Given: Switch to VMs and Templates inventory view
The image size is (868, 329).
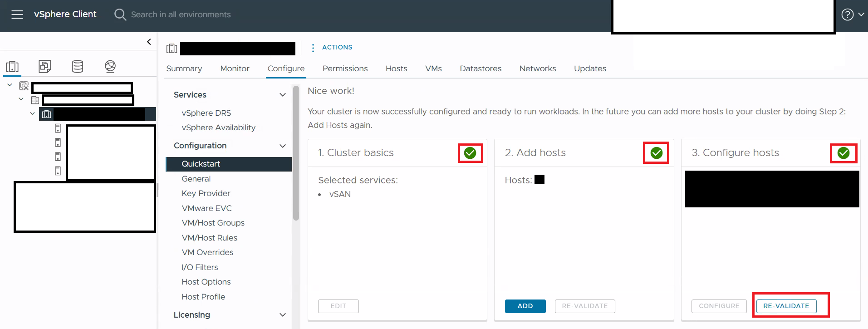Looking at the screenshot, I should coord(45,67).
